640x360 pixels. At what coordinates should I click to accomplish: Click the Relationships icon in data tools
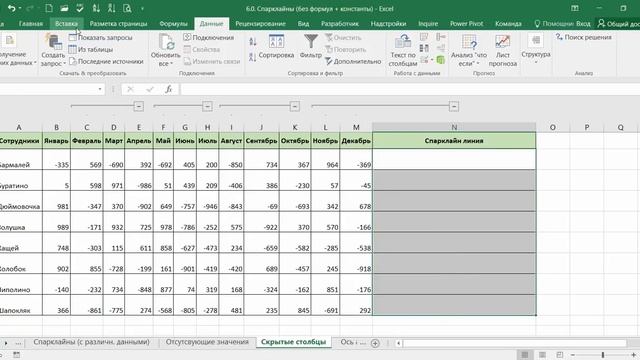click(x=440, y=49)
